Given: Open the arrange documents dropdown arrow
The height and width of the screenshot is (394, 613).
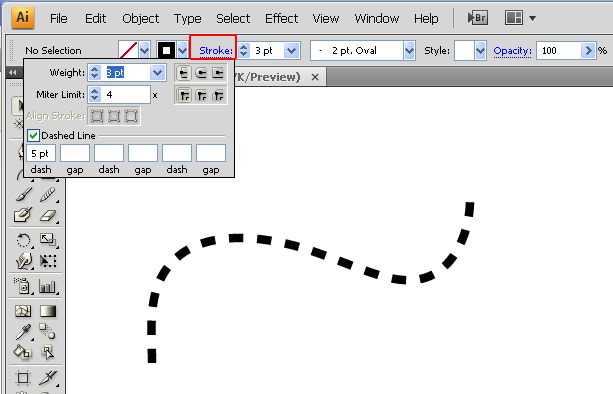Looking at the screenshot, I should click(x=532, y=18).
